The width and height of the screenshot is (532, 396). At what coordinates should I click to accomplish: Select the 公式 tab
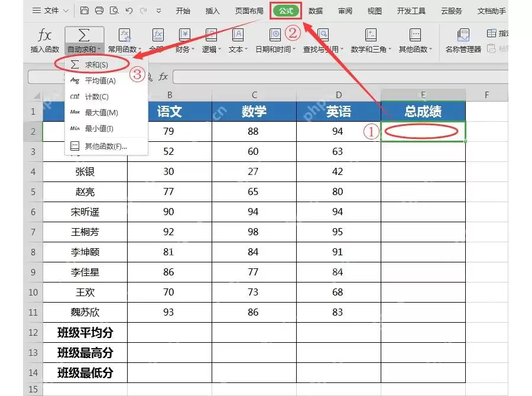286,11
